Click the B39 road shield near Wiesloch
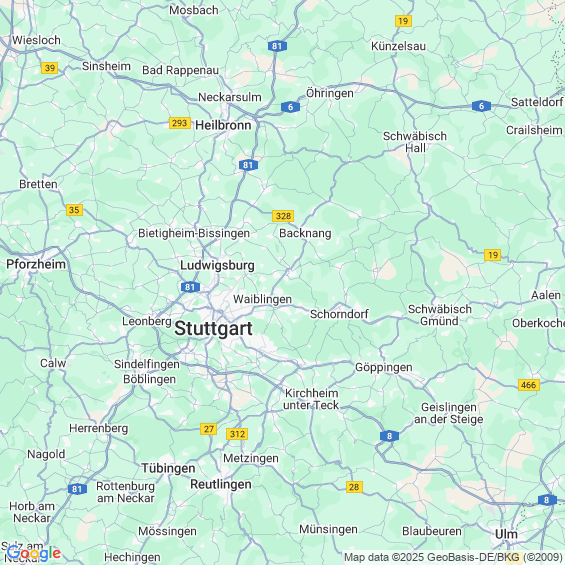Screen dimensions: 565x565 [49, 68]
